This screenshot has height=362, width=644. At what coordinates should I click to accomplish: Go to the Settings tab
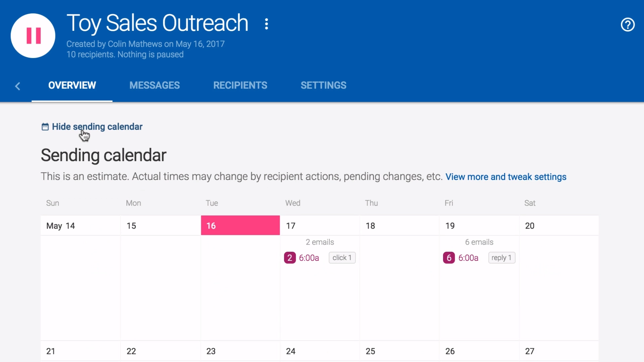pos(323,85)
